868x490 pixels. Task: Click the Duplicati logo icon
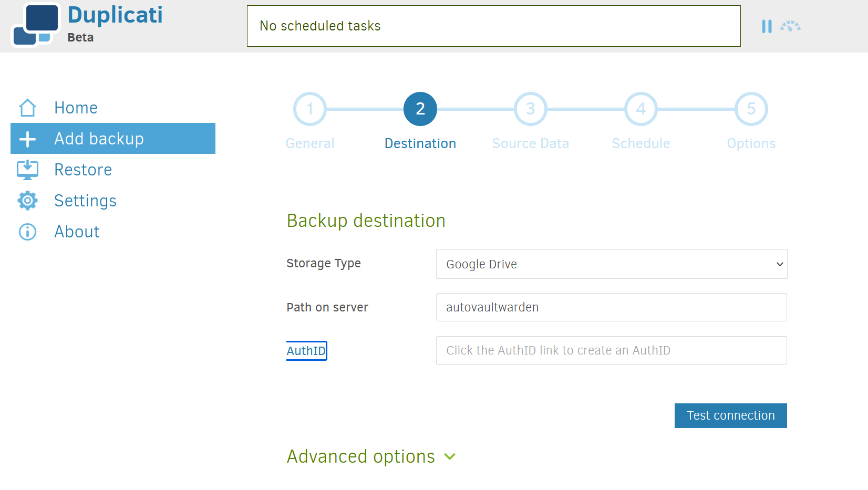click(x=36, y=25)
